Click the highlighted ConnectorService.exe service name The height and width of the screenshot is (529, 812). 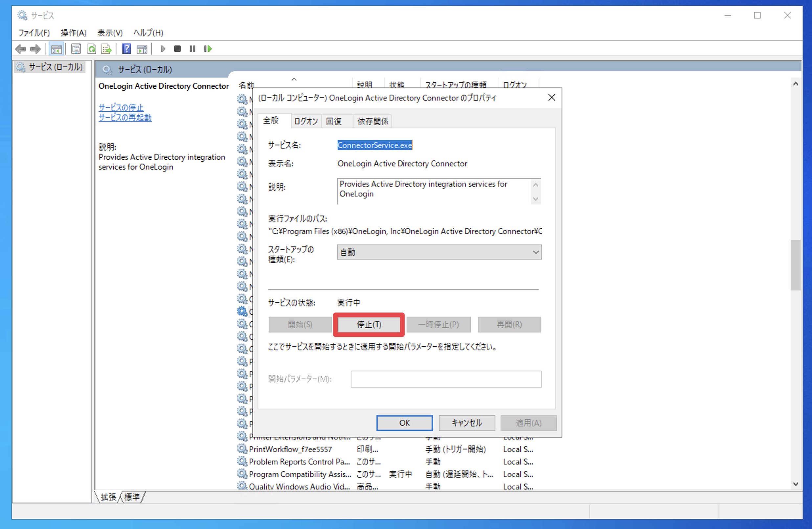click(374, 145)
